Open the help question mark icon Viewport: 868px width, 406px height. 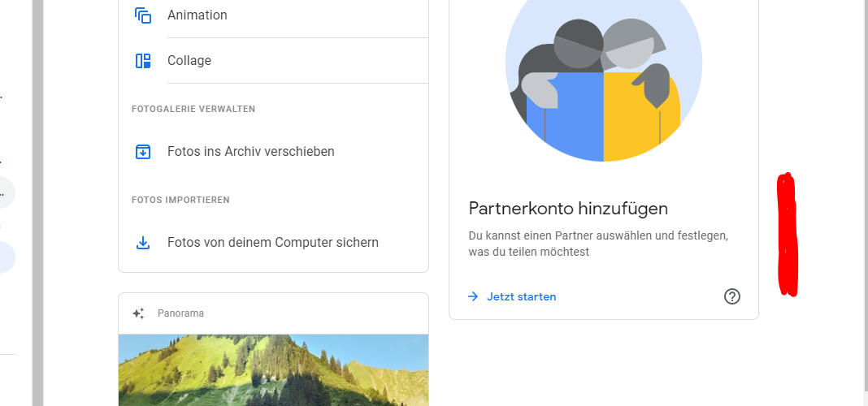(x=731, y=296)
